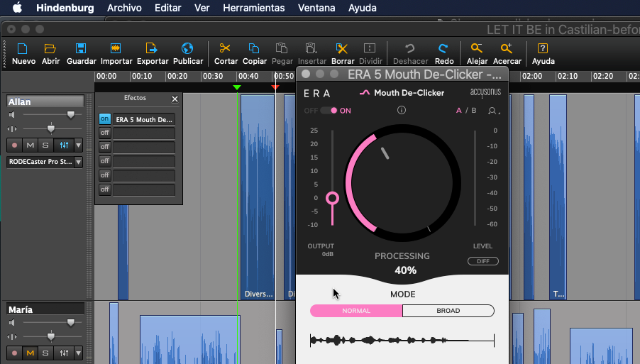The image size is (640, 364).
Task: Turn off the ERA 5 Mouth De effect slot
Action: click(x=104, y=118)
